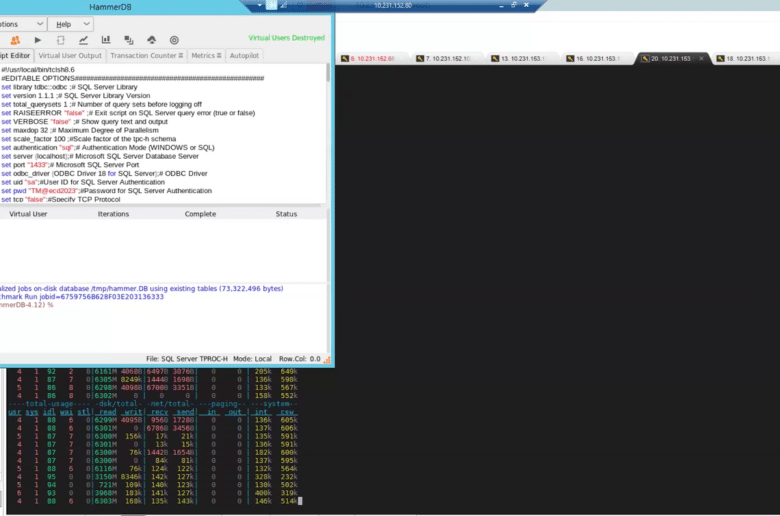
Task: Click the 'set RAISEERROR "false"' script line
Action: pyautogui.click(x=128, y=113)
